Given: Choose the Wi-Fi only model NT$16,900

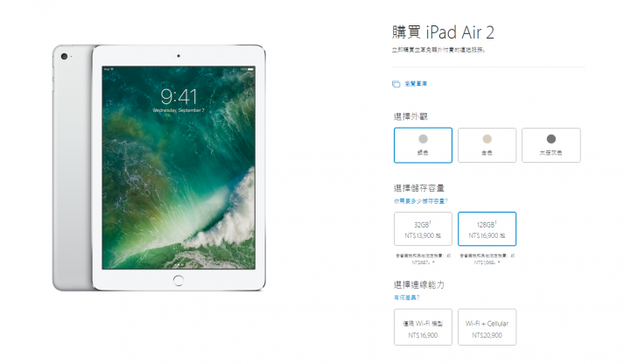Looking at the screenshot, I should pyautogui.click(x=423, y=327).
